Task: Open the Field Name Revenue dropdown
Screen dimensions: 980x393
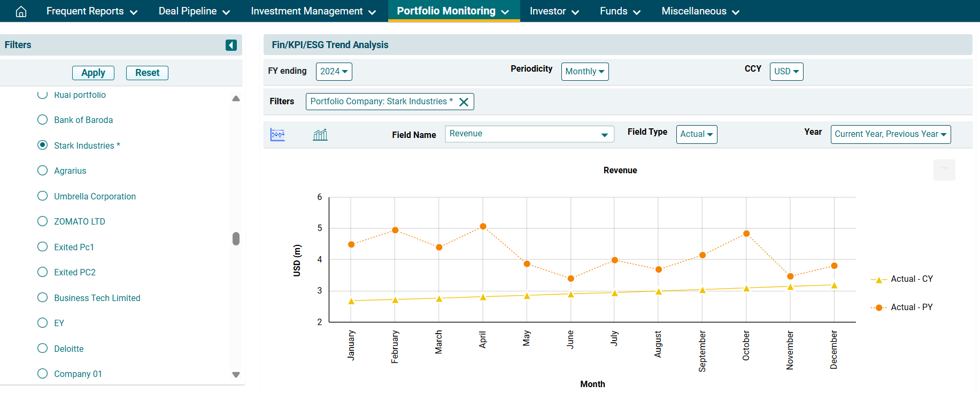Action: click(x=529, y=134)
